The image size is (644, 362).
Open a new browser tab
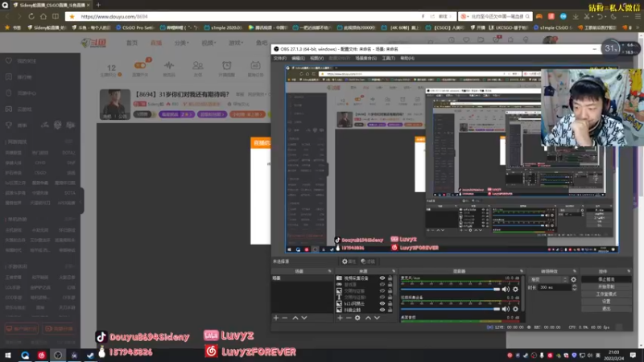[98, 5]
